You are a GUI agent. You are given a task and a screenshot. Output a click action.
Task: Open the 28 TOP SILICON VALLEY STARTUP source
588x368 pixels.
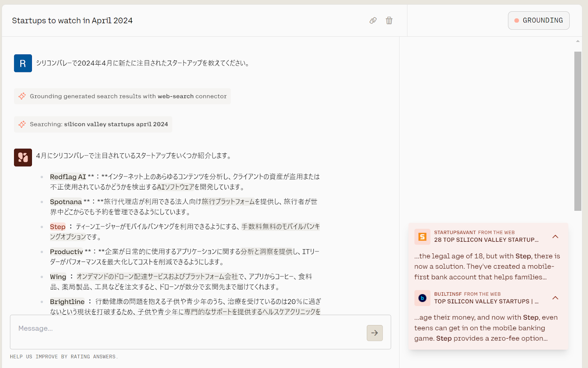point(486,240)
